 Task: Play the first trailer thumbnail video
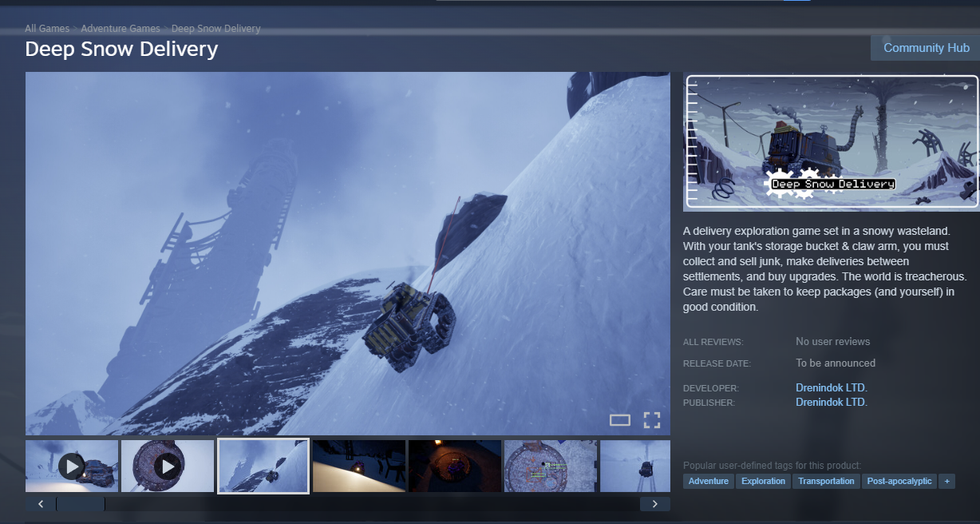click(x=72, y=466)
